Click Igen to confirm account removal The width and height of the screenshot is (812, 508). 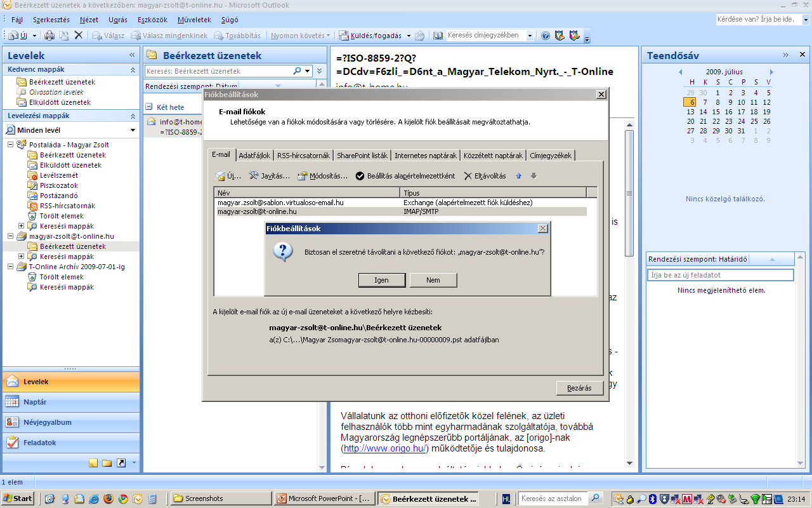point(382,280)
